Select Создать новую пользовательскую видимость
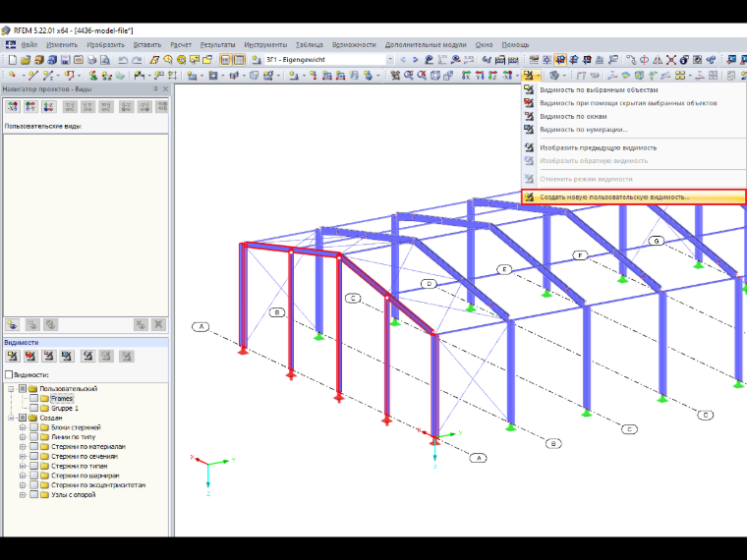This screenshot has height=560, width=747. 634,196
